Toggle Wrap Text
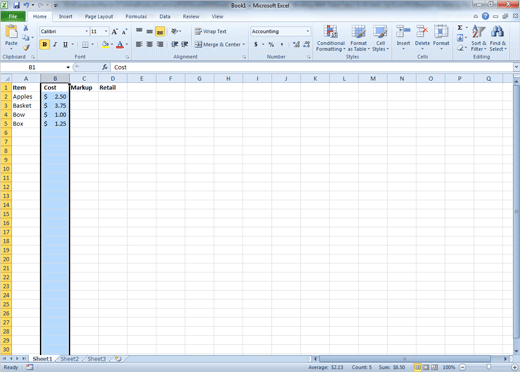 [211, 31]
